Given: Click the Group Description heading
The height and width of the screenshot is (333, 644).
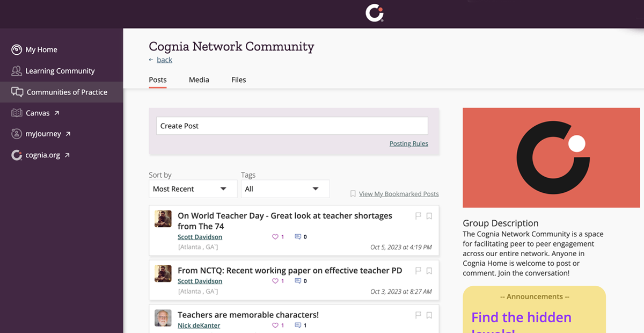Looking at the screenshot, I should coord(501,223).
